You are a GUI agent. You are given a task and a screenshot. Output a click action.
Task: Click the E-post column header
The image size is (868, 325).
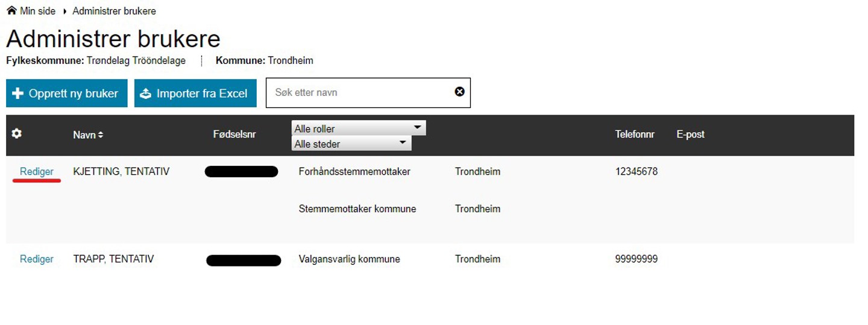click(690, 134)
